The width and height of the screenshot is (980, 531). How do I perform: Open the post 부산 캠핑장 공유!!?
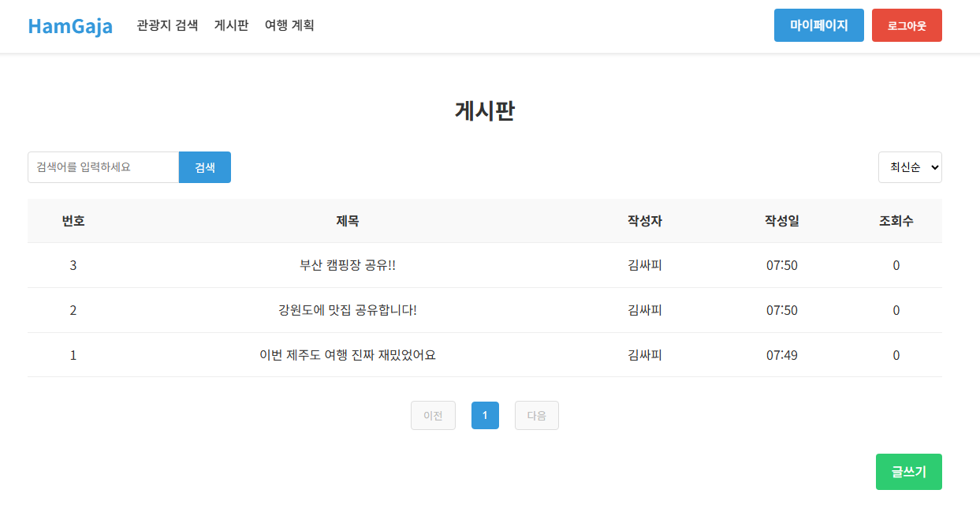[x=348, y=265]
